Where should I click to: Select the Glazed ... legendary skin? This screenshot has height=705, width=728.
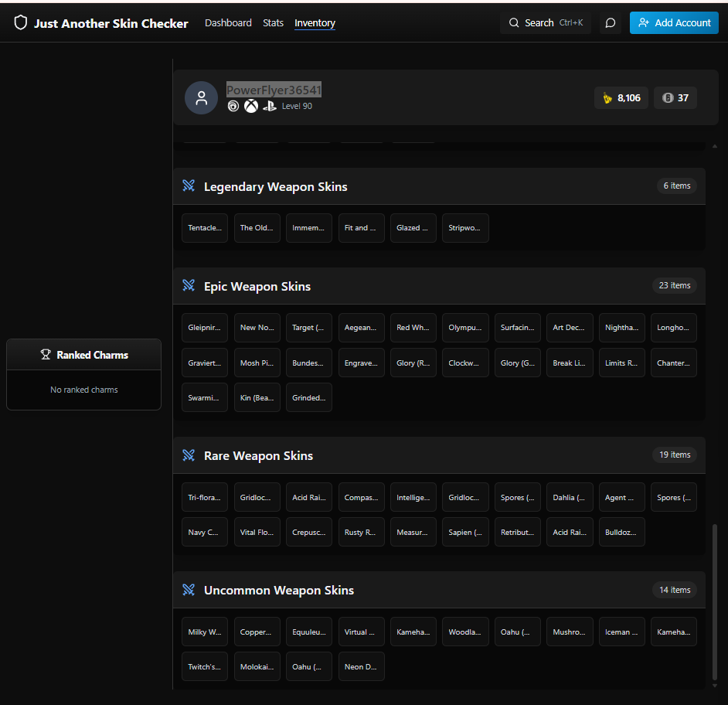(413, 228)
